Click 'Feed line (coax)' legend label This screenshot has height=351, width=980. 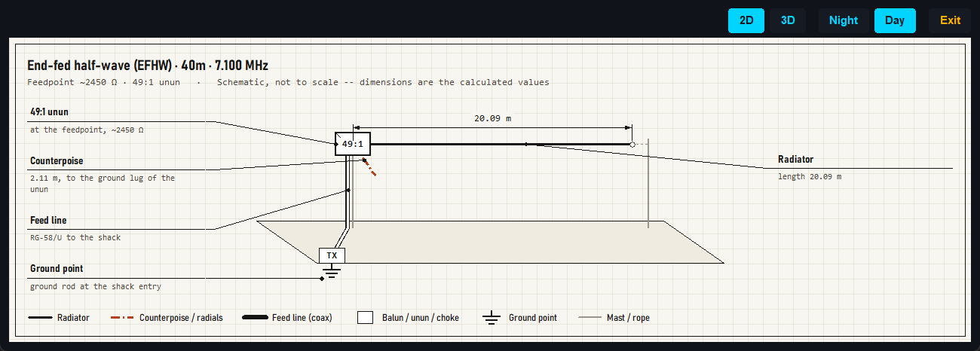(x=302, y=318)
